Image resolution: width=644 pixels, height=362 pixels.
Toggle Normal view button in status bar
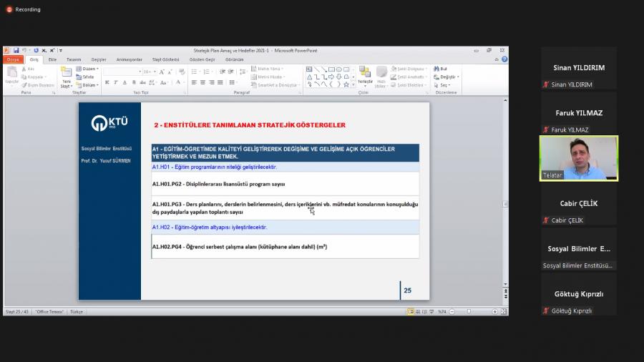(411, 312)
